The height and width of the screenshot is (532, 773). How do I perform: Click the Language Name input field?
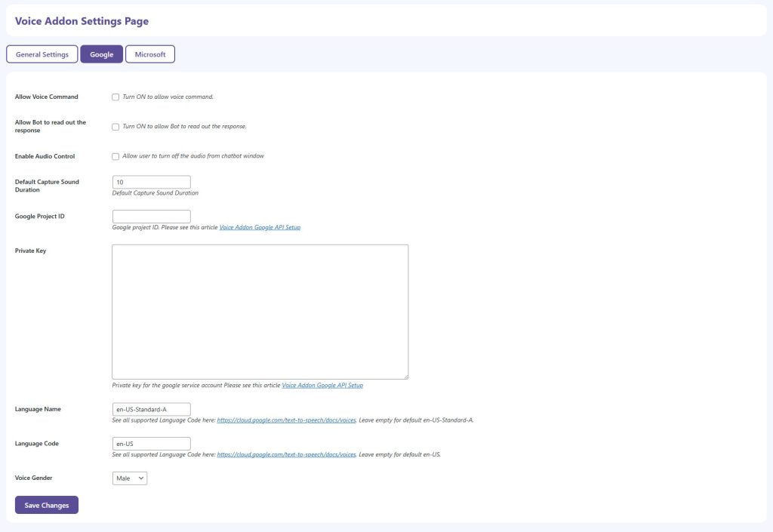point(151,409)
